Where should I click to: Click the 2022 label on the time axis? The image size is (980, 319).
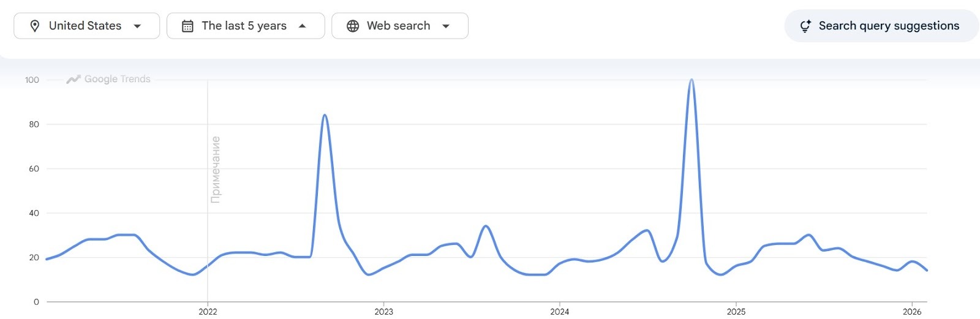pyautogui.click(x=208, y=312)
